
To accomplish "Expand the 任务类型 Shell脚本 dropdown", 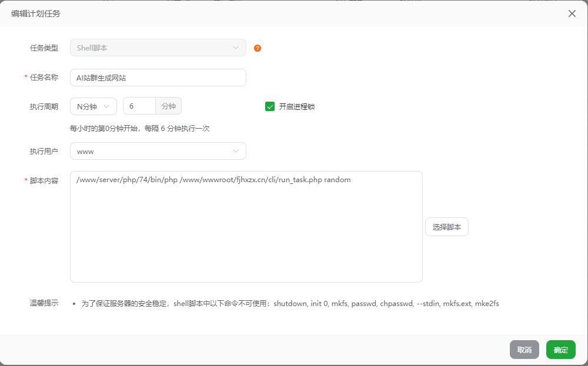I will pos(158,48).
